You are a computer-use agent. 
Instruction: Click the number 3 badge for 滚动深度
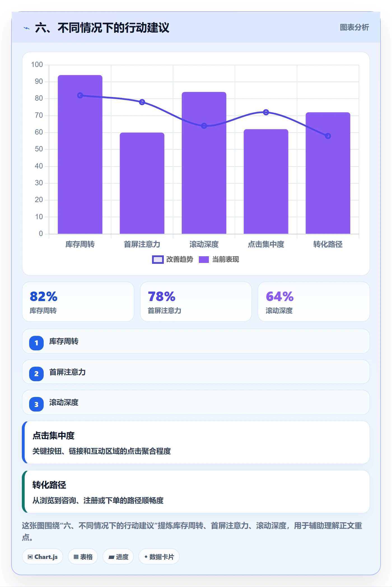coord(36,404)
